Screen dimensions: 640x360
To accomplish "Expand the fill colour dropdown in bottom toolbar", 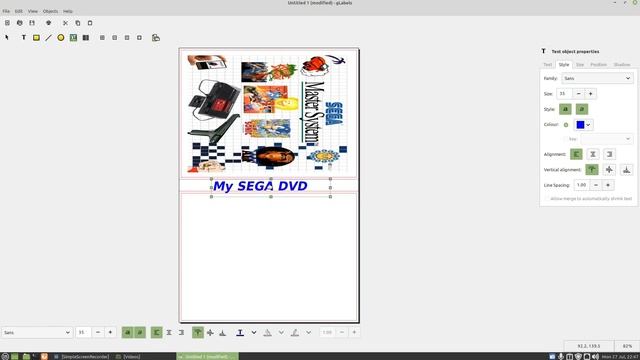I will tap(281, 333).
